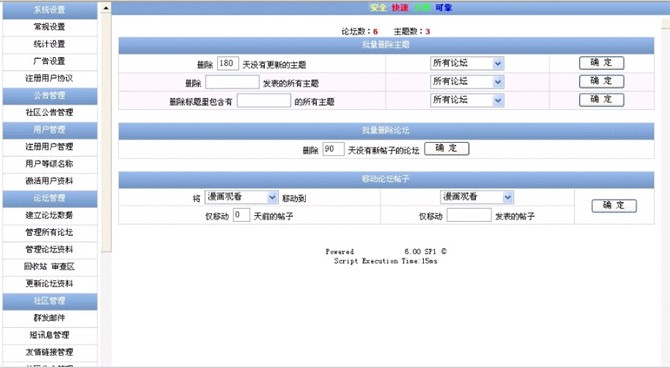Open source forum dropdown 漫画观看 after 将
Image resolution: width=670 pixels, height=368 pixels.
click(x=241, y=197)
